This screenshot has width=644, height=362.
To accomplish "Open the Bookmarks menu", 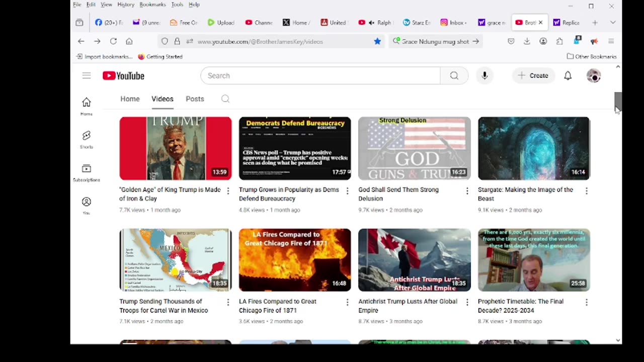I will click(152, 5).
